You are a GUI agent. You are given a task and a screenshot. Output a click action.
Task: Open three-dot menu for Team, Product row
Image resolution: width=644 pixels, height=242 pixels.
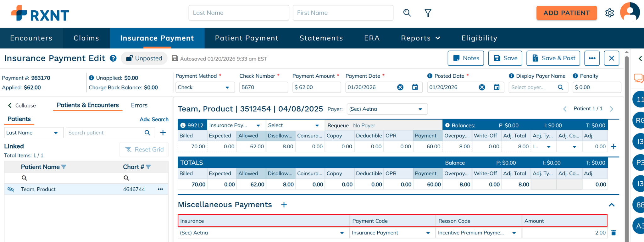click(x=160, y=189)
